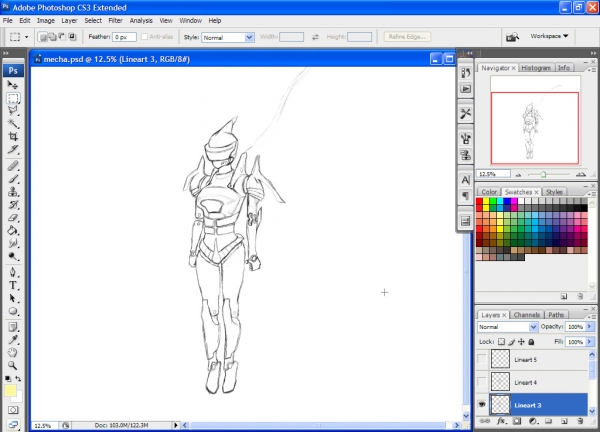The height and width of the screenshot is (432, 600).
Task: Select the History Brush tool
Action: [13, 204]
